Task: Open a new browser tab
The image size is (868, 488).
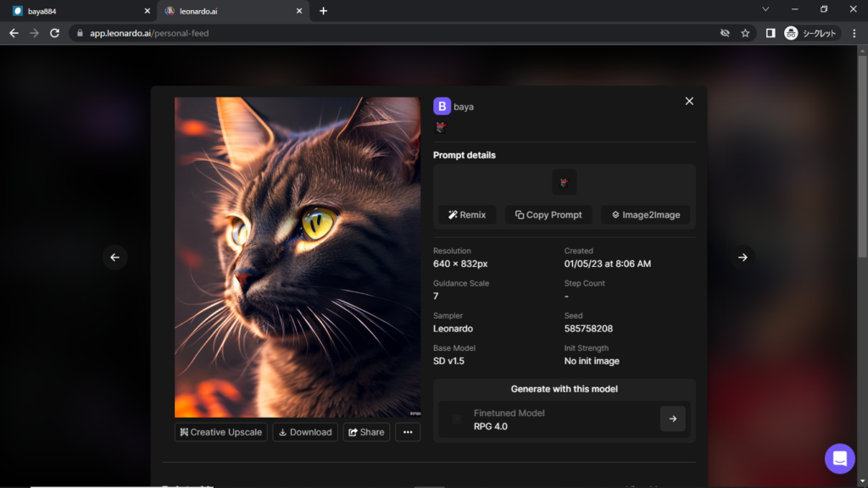Action: pos(323,11)
